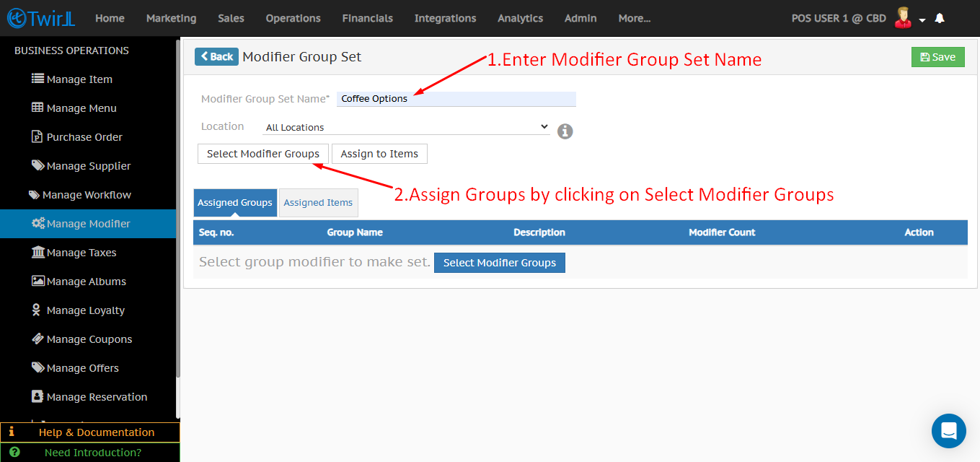Open Help & Documentation link
980x462 pixels.
click(96, 432)
